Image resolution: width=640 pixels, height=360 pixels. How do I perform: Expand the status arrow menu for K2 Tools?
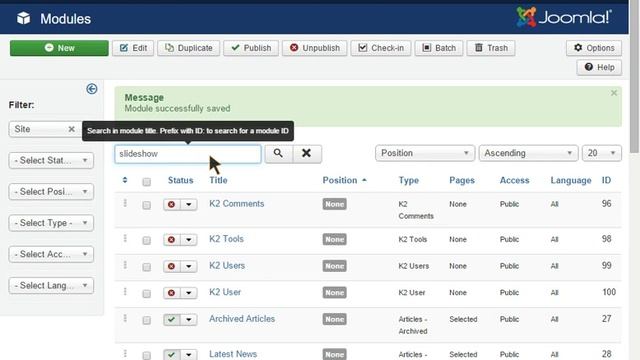[189, 239]
